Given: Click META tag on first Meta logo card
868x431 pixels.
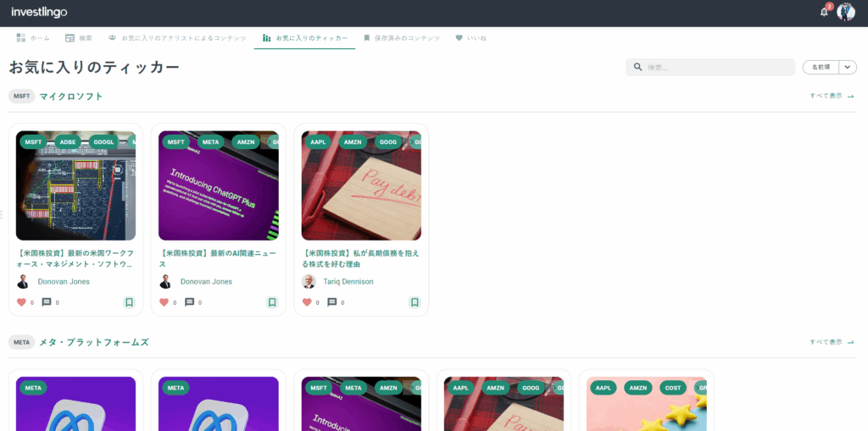Looking at the screenshot, I should pyautogui.click(x=34, y=388).
